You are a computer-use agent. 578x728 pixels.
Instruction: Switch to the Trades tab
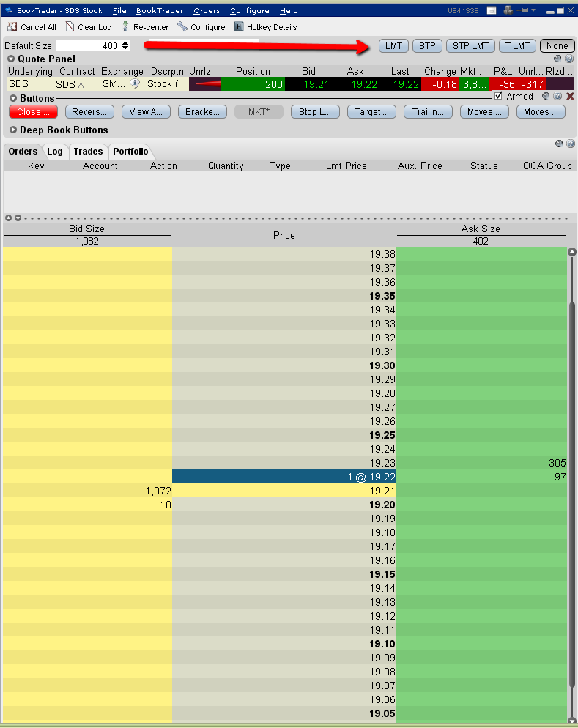tap(88, 152)
